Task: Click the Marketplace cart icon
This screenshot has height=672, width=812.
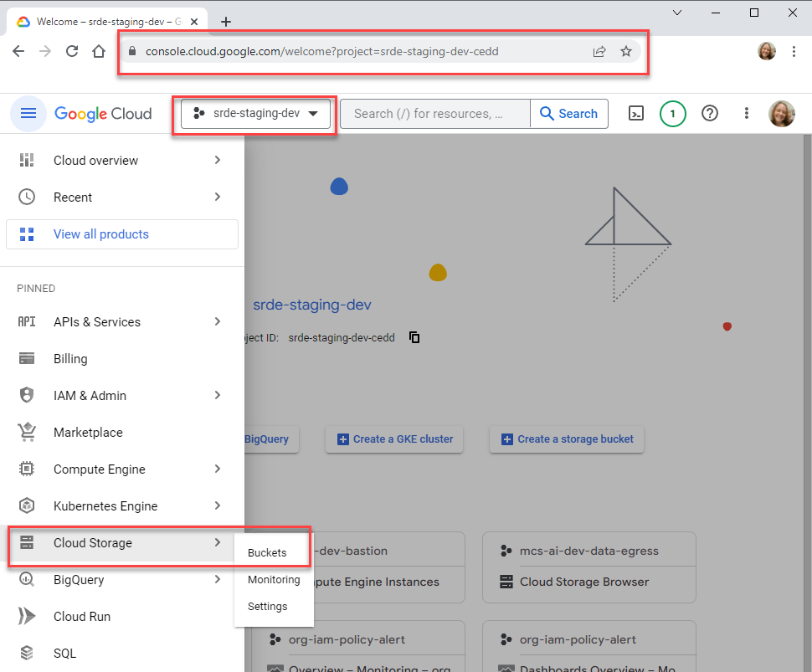Action: 27,433
